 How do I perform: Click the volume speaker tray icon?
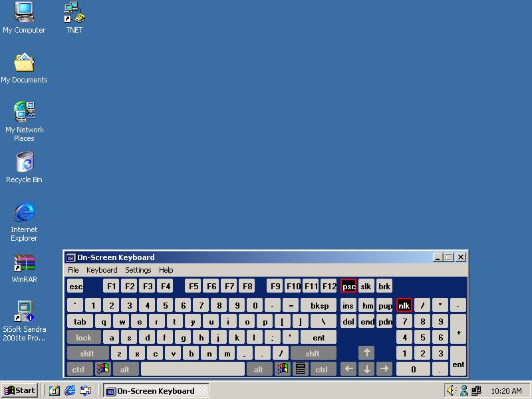[x=451, y=390]
